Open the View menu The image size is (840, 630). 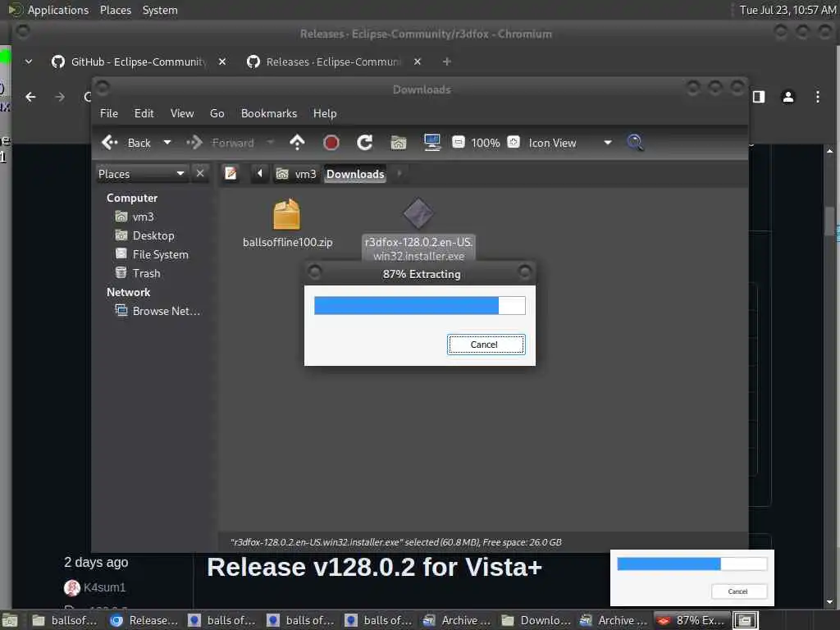182,113
